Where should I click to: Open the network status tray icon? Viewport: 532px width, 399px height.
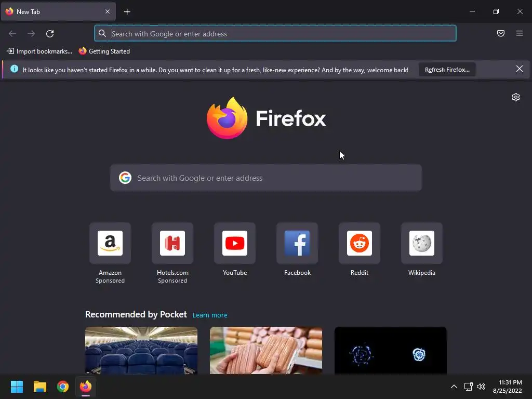click(469, 387)
